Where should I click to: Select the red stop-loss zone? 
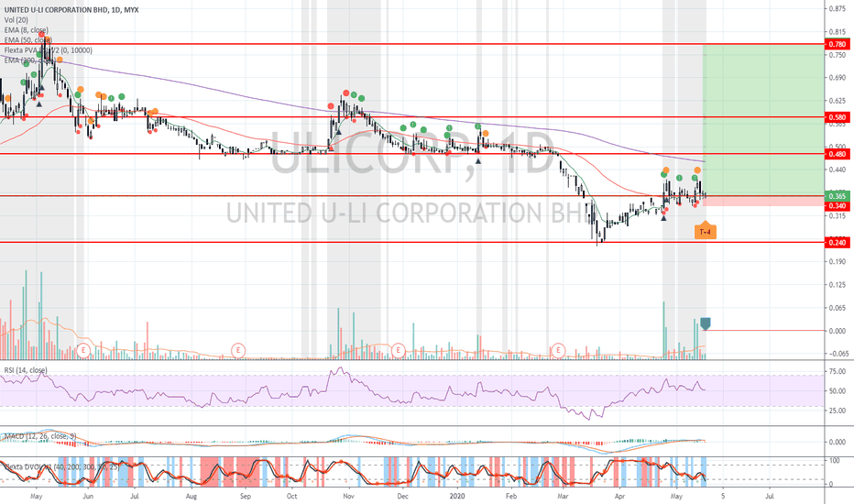click(763, 201)
